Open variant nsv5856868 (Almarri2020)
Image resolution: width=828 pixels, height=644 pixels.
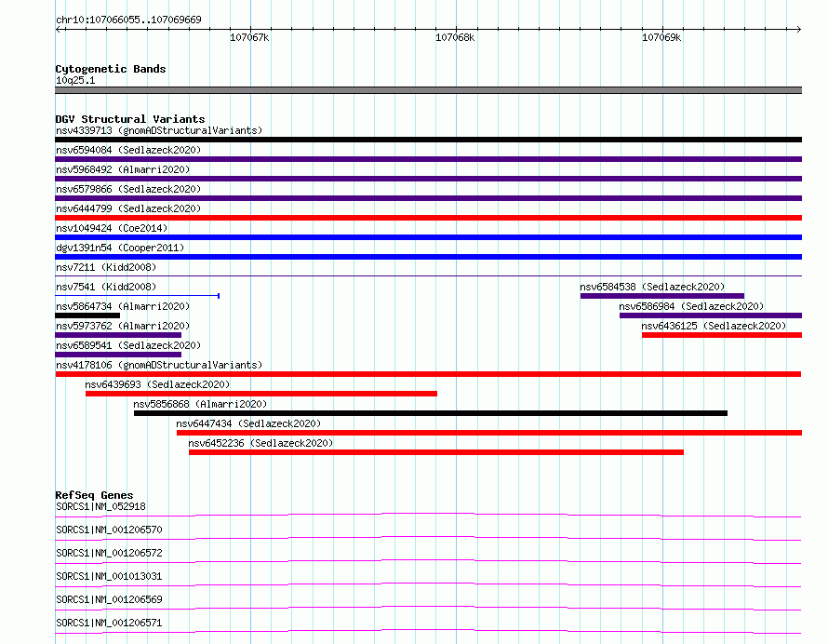pyautogui.click(x=200, y=404)
